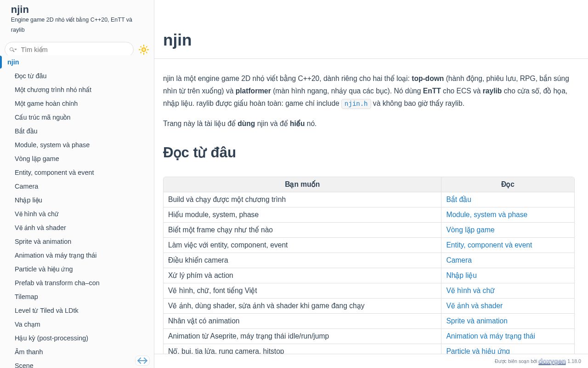Click Bắt đầu link in table
Viewport: 588px width, 368px height.
pos(459,200)
